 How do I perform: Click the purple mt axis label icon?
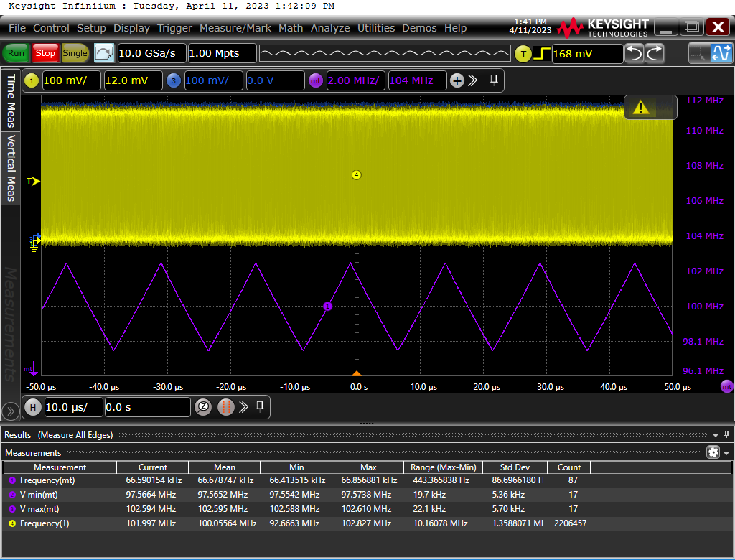[726, 387]
